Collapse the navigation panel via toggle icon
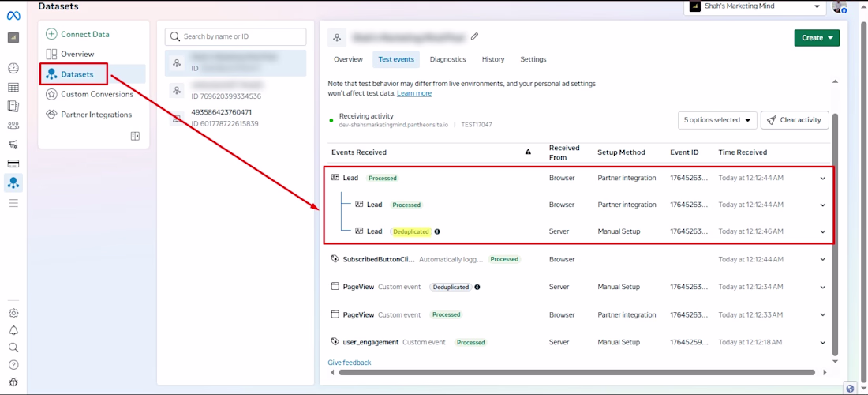The height and width of the screenshot is (395, 868). pos(135,136)
